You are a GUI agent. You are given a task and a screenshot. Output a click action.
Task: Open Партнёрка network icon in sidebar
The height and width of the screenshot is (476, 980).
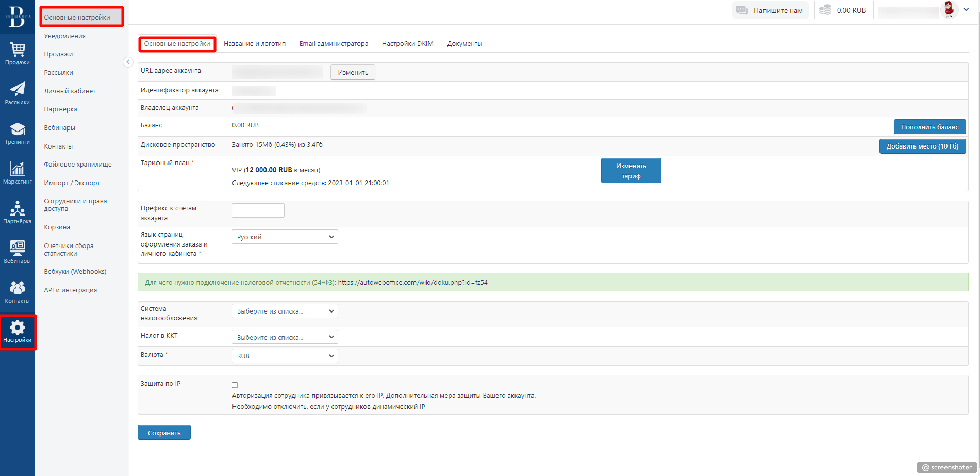point(18,208)
